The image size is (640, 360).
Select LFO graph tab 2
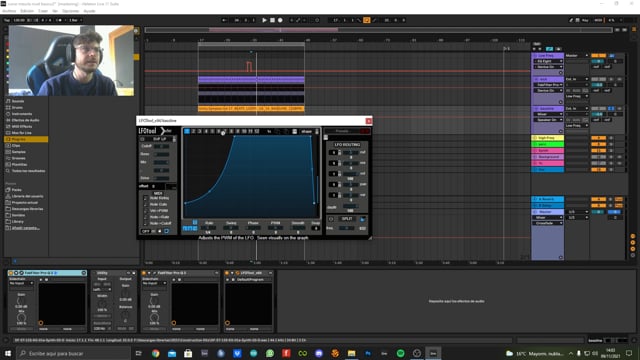tap(193, 131)
